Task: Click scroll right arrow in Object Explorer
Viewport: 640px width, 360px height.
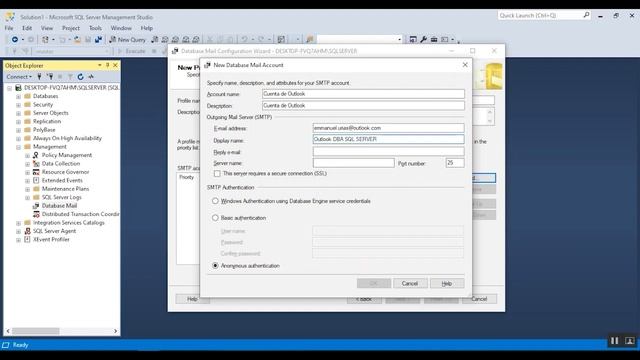Action: 116,331
